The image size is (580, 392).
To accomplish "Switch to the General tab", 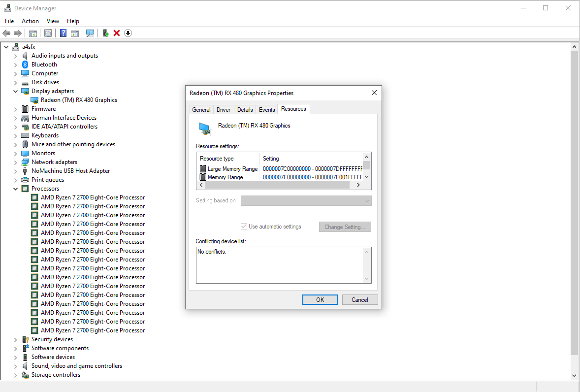I will (201, 110).
